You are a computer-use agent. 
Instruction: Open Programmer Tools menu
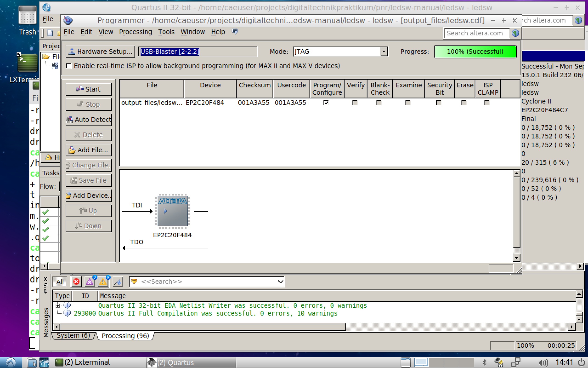pyautogui.click(x=166, y=32)
